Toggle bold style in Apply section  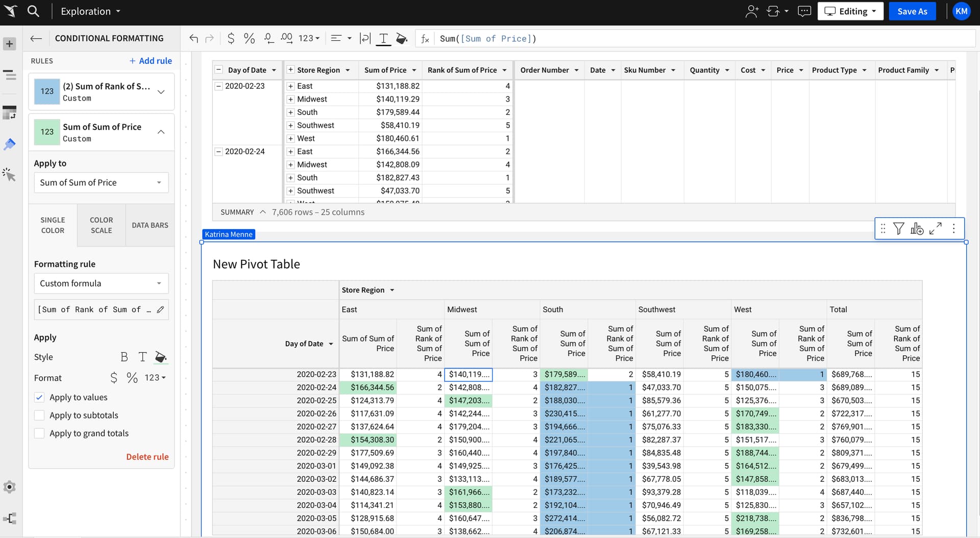pos(124,357)
